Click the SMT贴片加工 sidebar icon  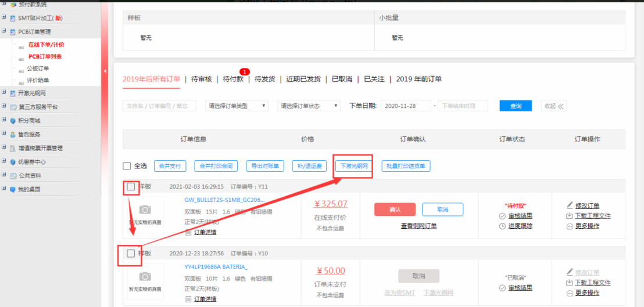[x=12, y=18]
